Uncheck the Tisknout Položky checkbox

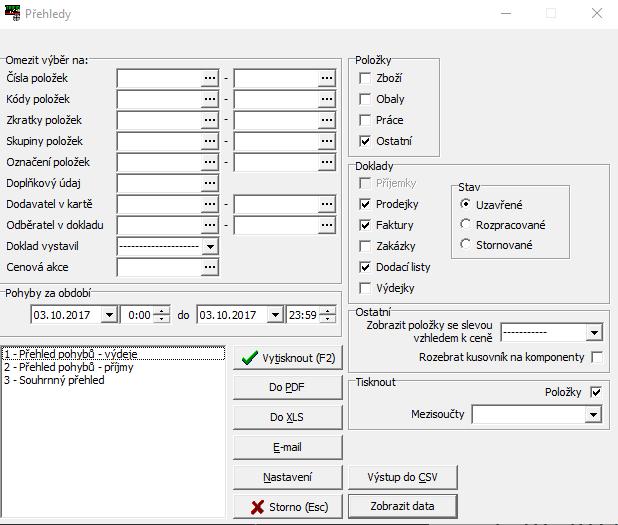pyautogui.click(x=596, y=392)
